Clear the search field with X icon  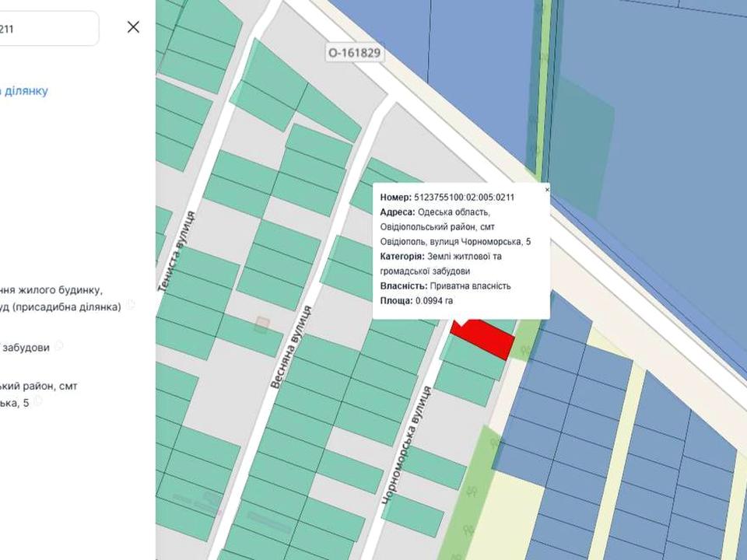(x=133, y=27)
